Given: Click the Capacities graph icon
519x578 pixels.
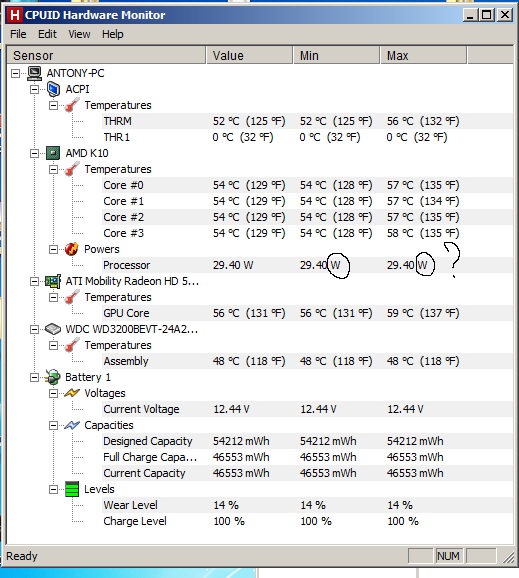Looking at the screenshot, I should click(72, 425).
